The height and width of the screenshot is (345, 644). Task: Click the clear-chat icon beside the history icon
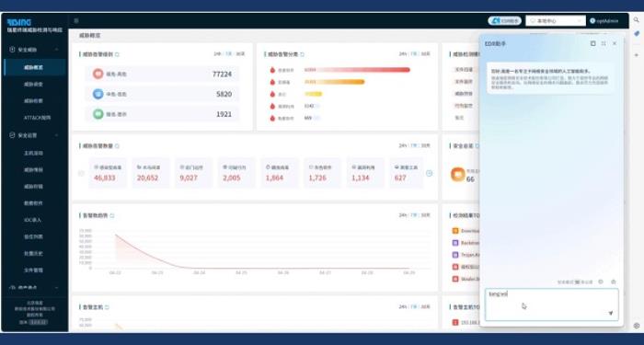(x=614, y=282)
